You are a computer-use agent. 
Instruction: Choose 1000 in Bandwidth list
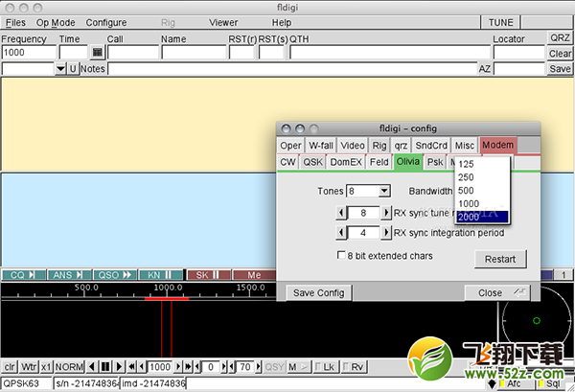(482, 203)
